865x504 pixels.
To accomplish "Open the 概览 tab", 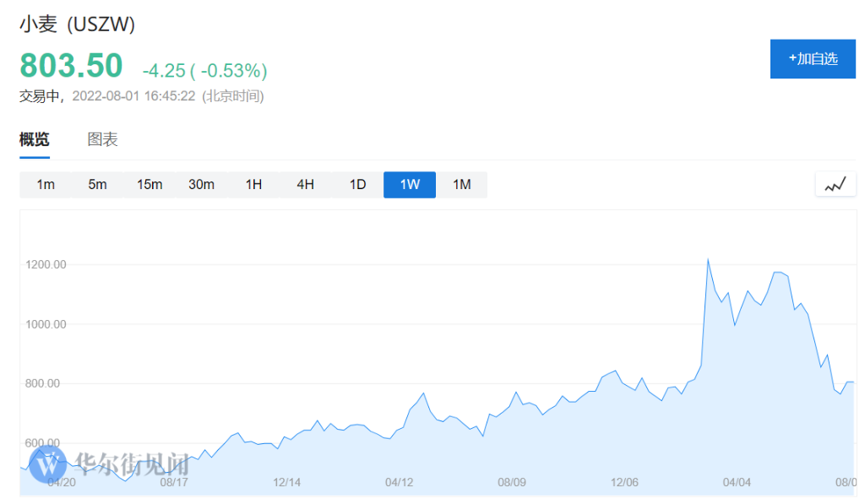I will tap(35, 140).
